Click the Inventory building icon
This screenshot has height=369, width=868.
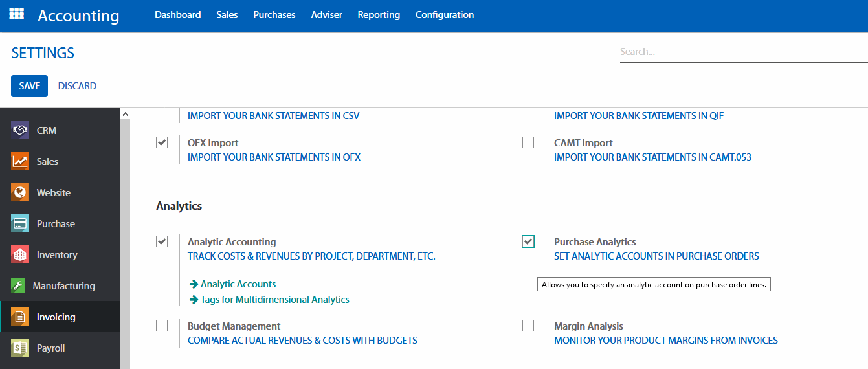20,254
